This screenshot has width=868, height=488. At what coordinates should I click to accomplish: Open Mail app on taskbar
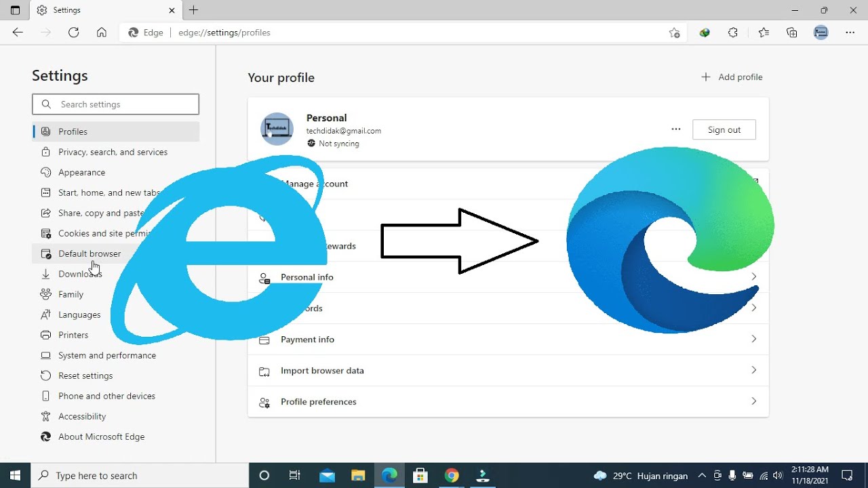click(x=327, y=475)
